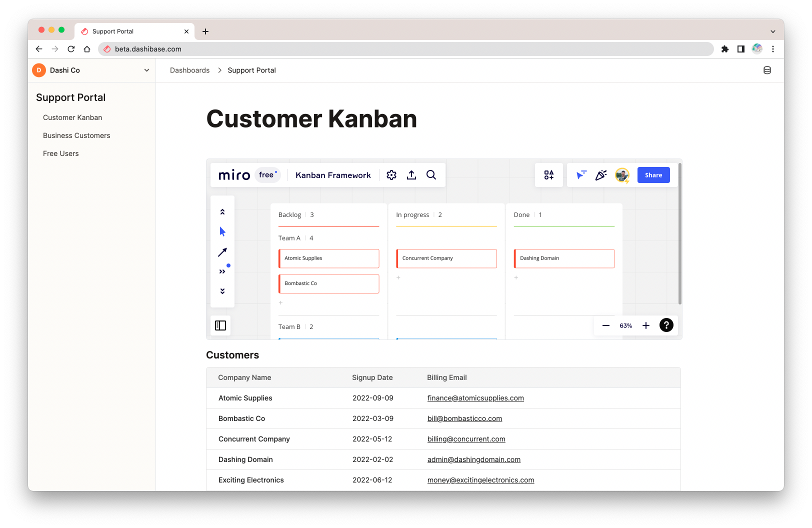Click the miro logo
The height and width of the screenshot is (528, 812).
(234, 175)
